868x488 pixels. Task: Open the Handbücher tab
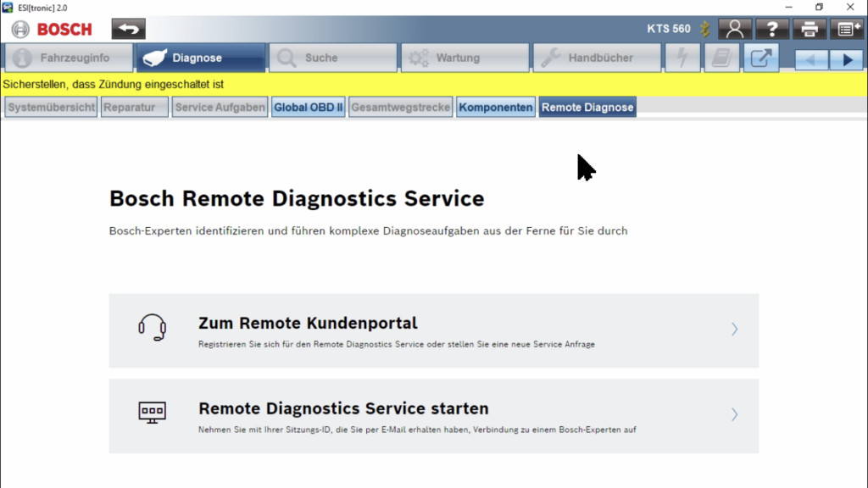point(597,58)
